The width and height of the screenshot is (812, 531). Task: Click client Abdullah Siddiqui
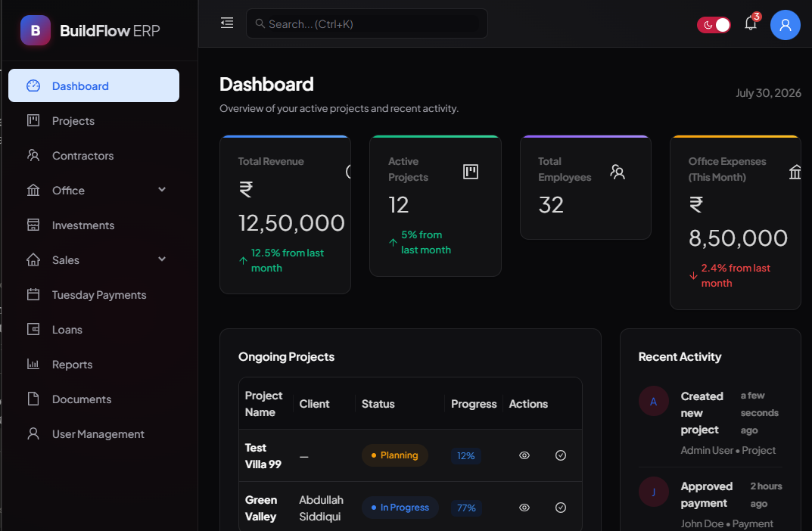[x=321, y=508]
